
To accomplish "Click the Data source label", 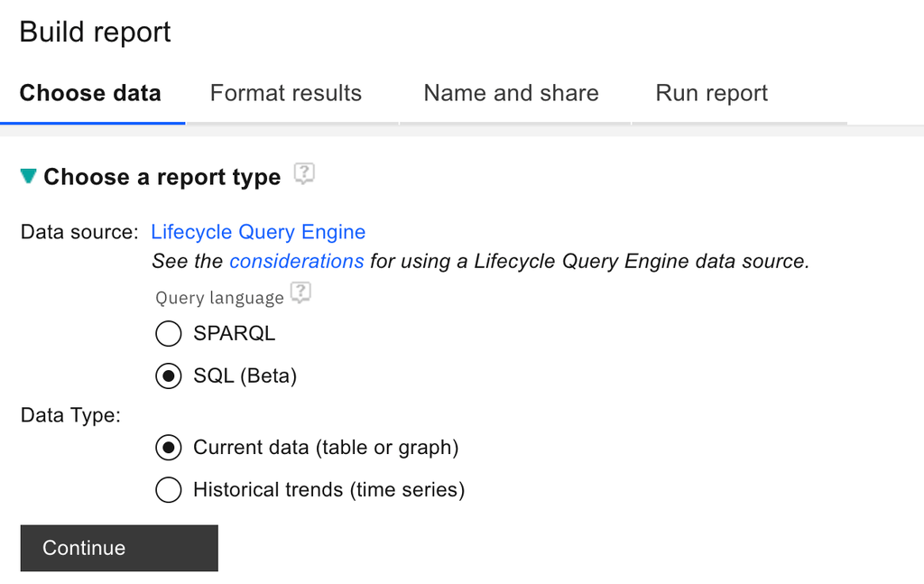I will click(79, 232).
